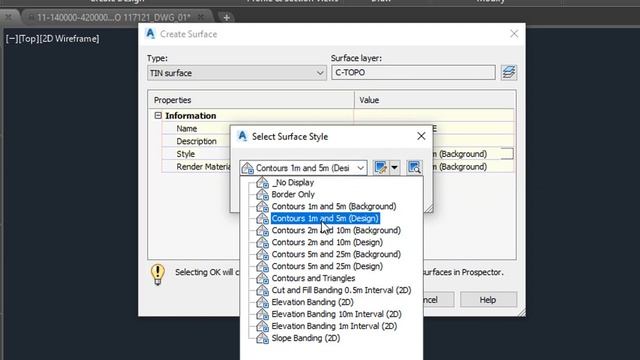The width and height of the screenshot is (640, 360).
Task: Close the Create Surface dialog
Action: pyautogui.click(x=514, y=34)
